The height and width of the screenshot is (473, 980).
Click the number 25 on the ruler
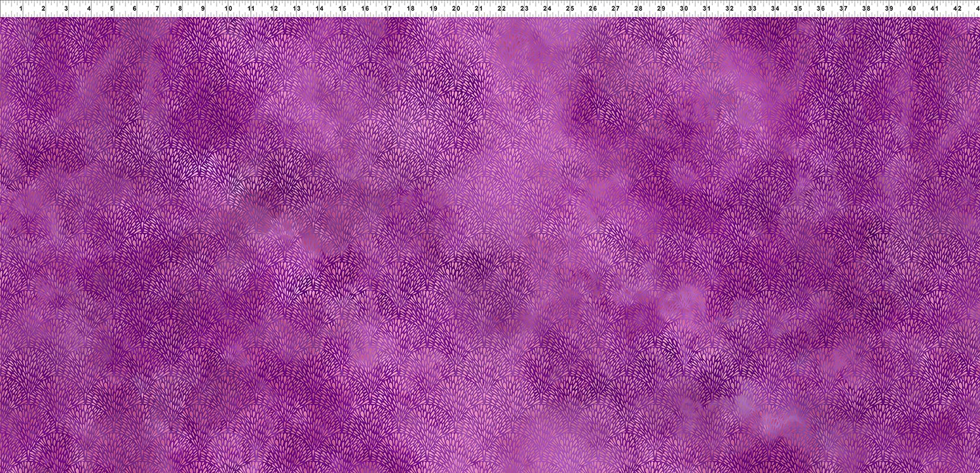click(x=570, y=9)
